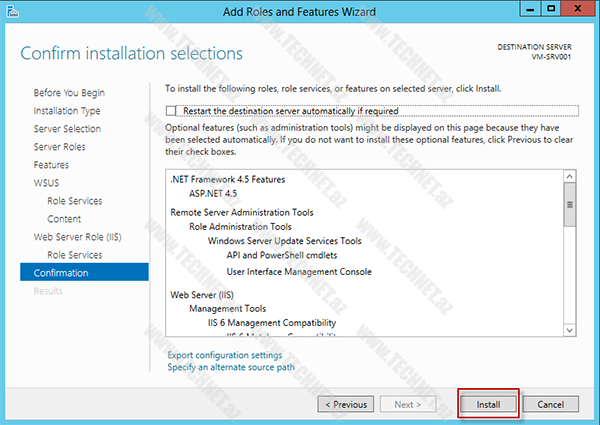The height and width of the screenshot is (425, 600).
Task: Open Role Services under Web Server Role
Action: (75, 255)
